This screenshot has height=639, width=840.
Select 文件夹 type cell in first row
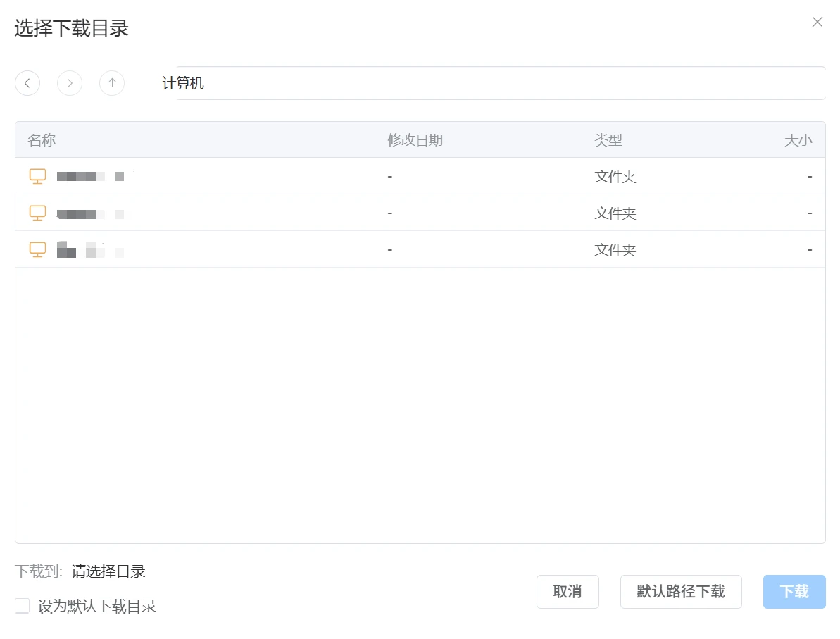click(x=615, y=177)
